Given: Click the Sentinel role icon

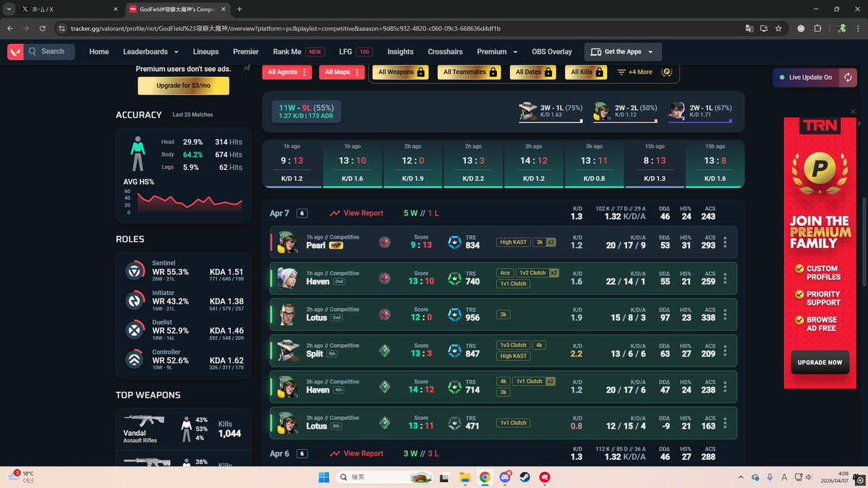Looking at the screenshot, I should tap(135, 271).
